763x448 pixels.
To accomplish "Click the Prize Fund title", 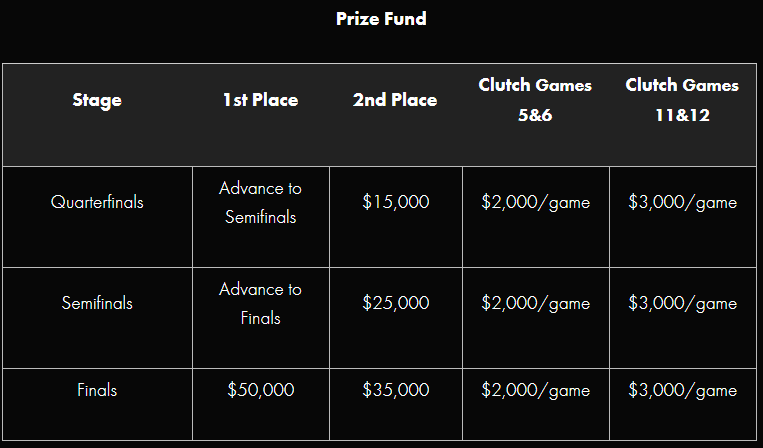I will click(381, 18).
